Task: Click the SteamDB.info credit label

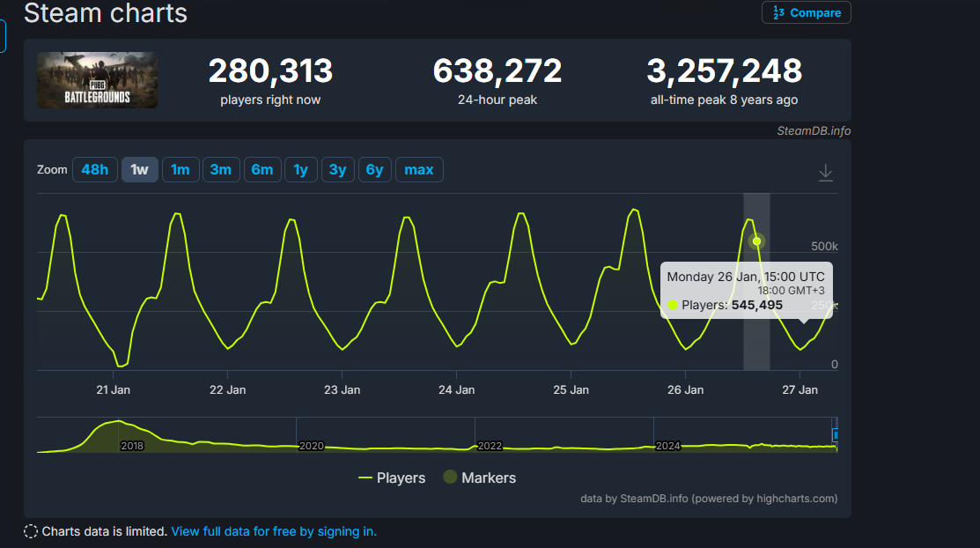Action: [x=813, y=130]
